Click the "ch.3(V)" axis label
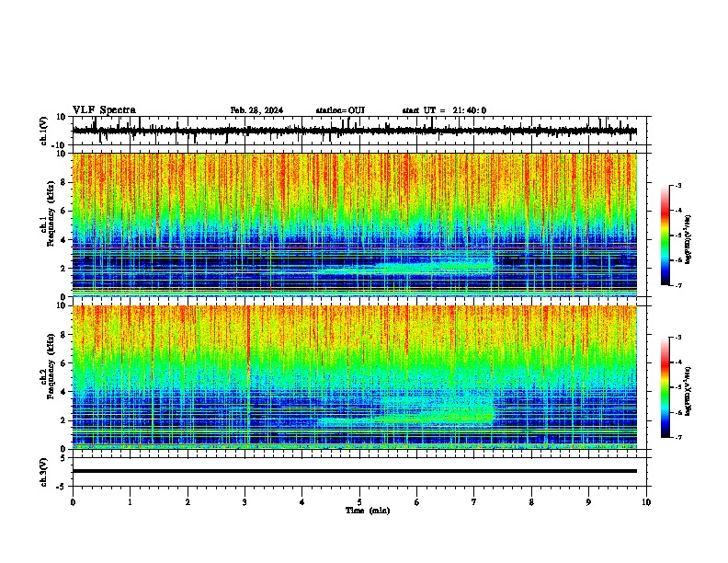Image resolution: width=728 pixels, height=563 pixels. pyautogui.click(x=44, y=473)
